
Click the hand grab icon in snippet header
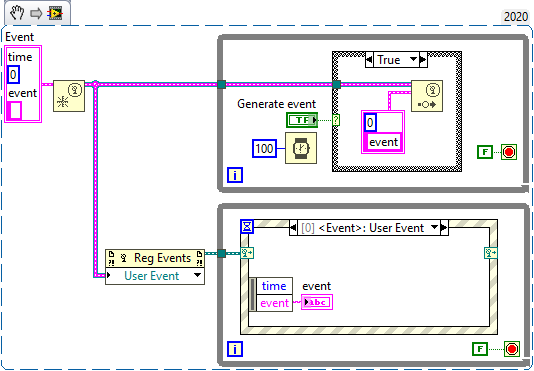16,13
